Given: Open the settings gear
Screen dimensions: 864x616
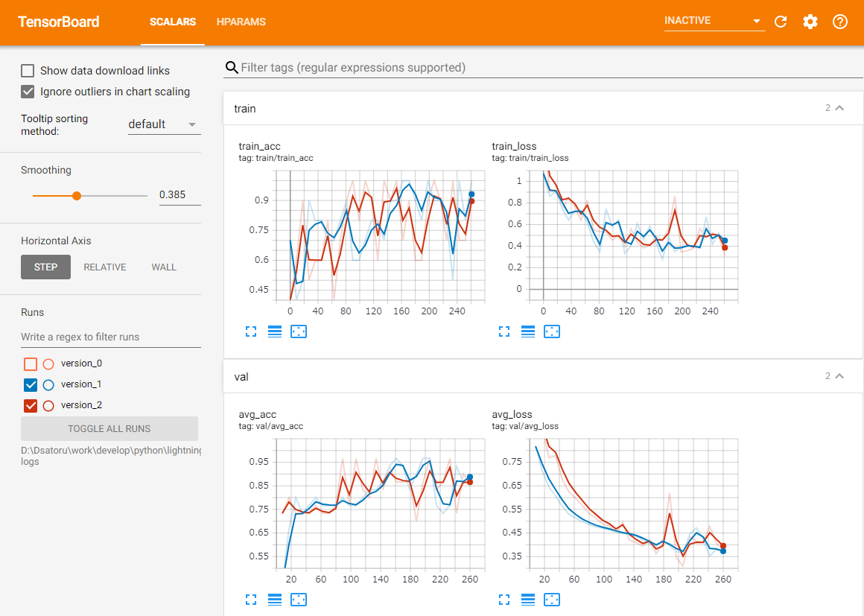Looking at the screenshot, I should (810, 22).
